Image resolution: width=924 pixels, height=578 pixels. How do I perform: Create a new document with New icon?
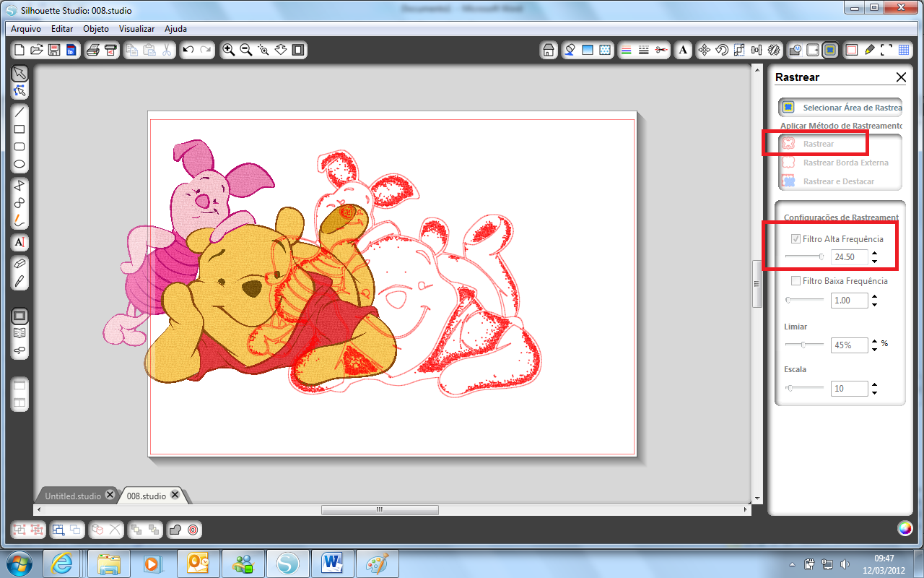coord(19,50)
